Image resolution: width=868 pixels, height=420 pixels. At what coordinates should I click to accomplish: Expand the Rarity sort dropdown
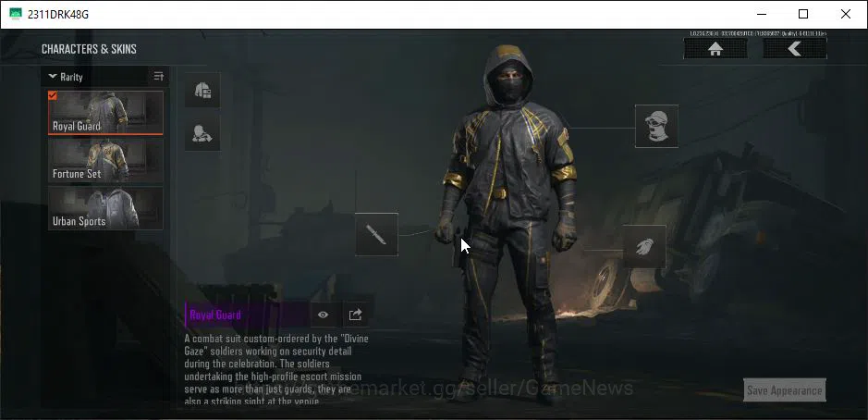(x=66, y=77)
